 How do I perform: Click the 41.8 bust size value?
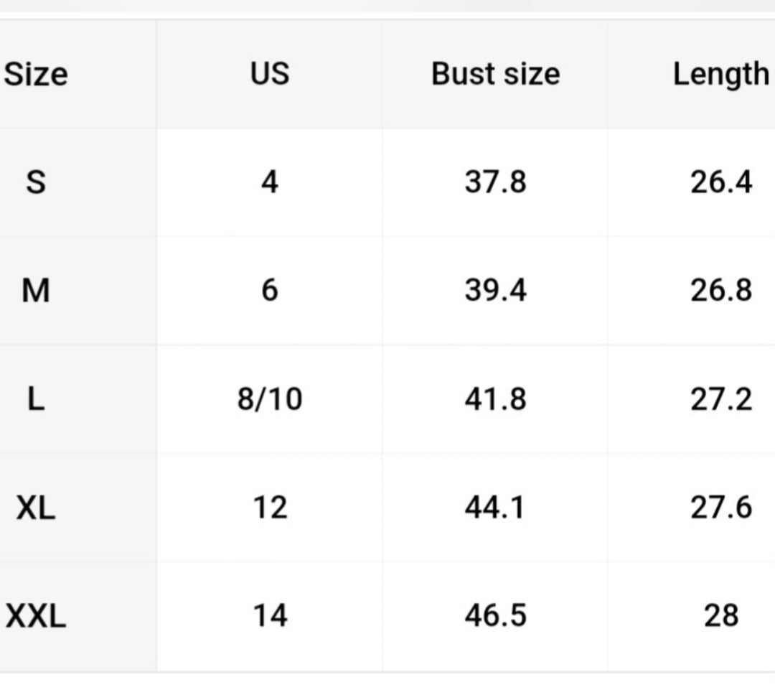pyautogui.click(x=495, y=399)
